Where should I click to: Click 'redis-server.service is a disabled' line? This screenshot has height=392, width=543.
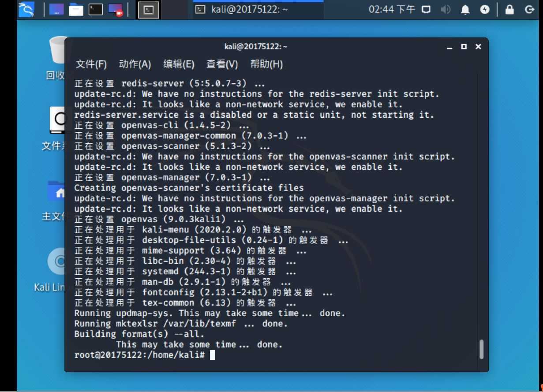point(254,115)
